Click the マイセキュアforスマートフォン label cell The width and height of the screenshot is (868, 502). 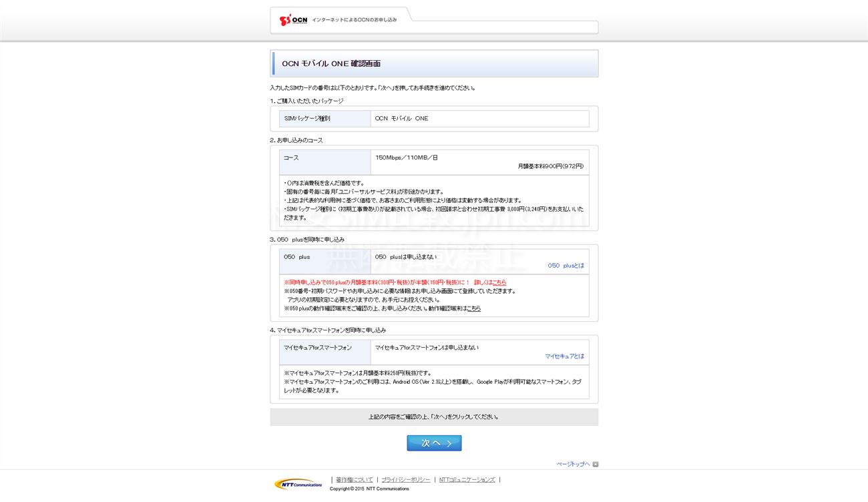pyautogui.click(x=325, y=352)
